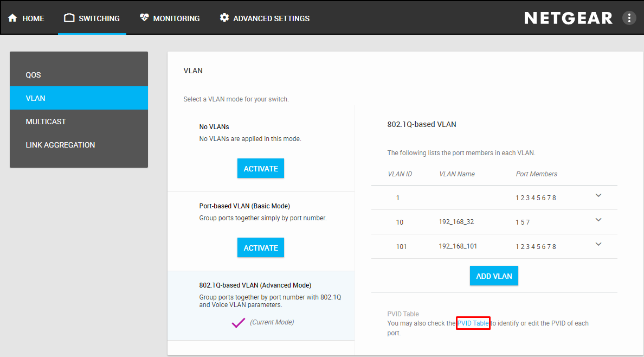The image size is (644, 357).
Task: Click the Advanced Settings gear icon
Action: (x=224, y=18)
